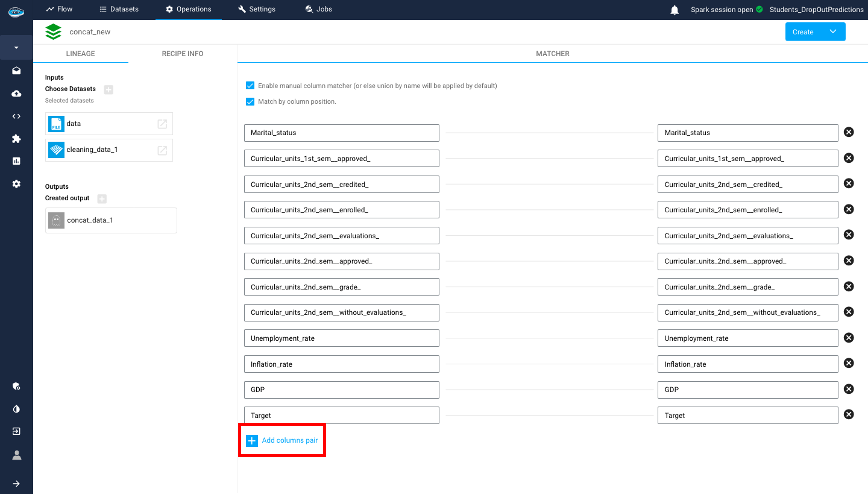The width and height of the screenshot is (868, 494).
Task: Open the cloud upload sidebar icon
Action: pyautogui.click(x=16, y=93)
